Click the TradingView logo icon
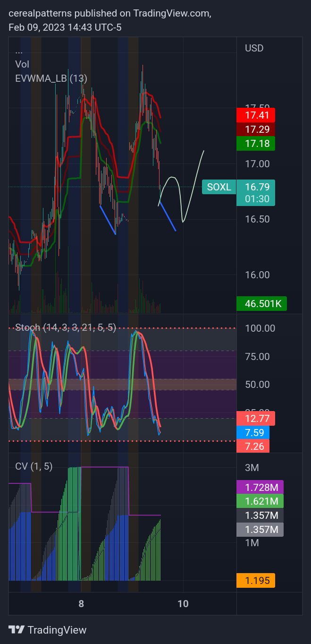Screen dimensions: 311x644 click(x=17, y=630)
